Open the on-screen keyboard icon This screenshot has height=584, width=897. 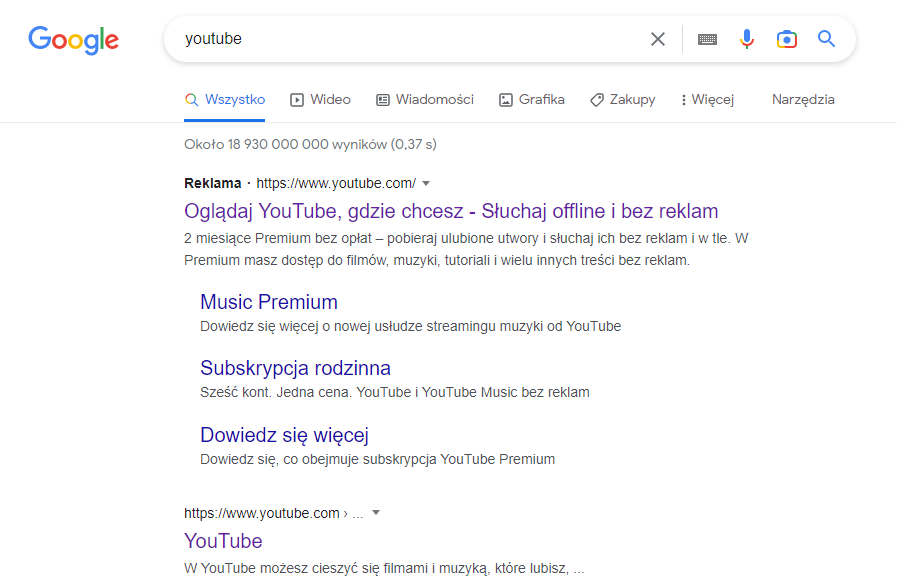tap(707, 39)
